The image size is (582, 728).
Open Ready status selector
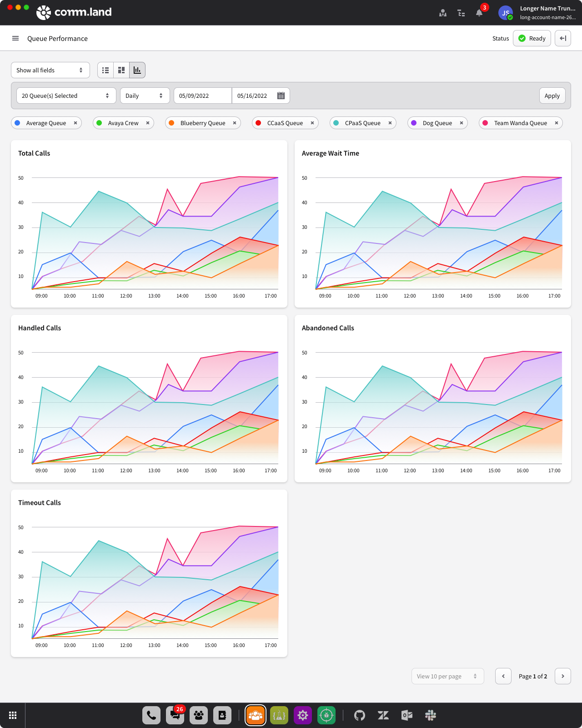click(x=532, y=38)
